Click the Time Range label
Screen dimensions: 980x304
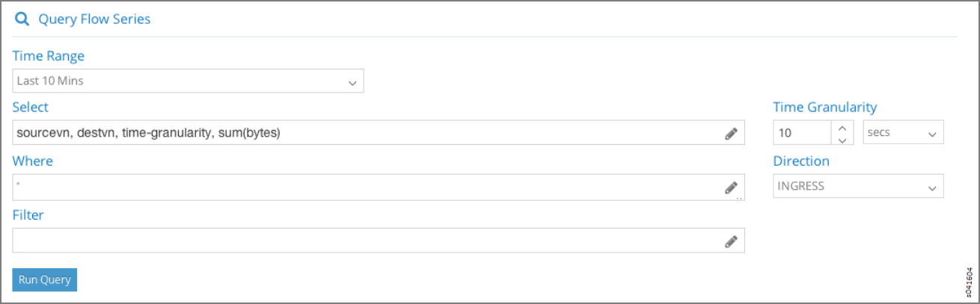point(49,56)
